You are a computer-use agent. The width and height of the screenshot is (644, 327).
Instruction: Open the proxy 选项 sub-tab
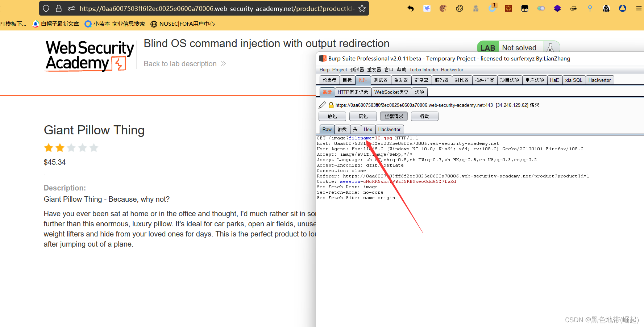[x=420, y=92]
